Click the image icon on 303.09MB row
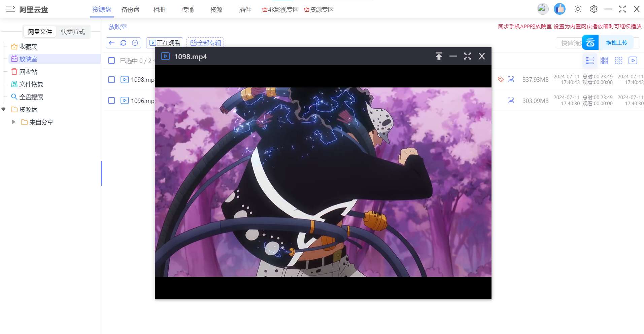Screen dimensions: 644x334 tap(511, 100)
